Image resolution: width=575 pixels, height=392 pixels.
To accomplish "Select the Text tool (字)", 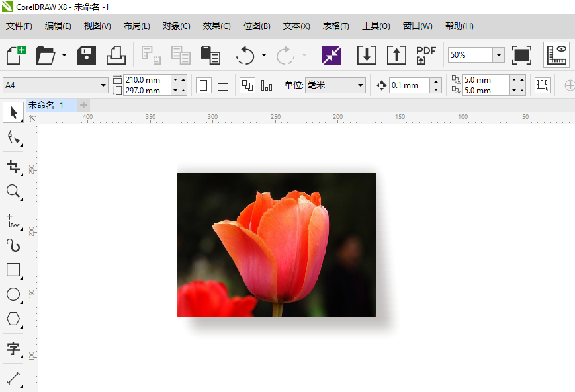I will coord(13,348).
